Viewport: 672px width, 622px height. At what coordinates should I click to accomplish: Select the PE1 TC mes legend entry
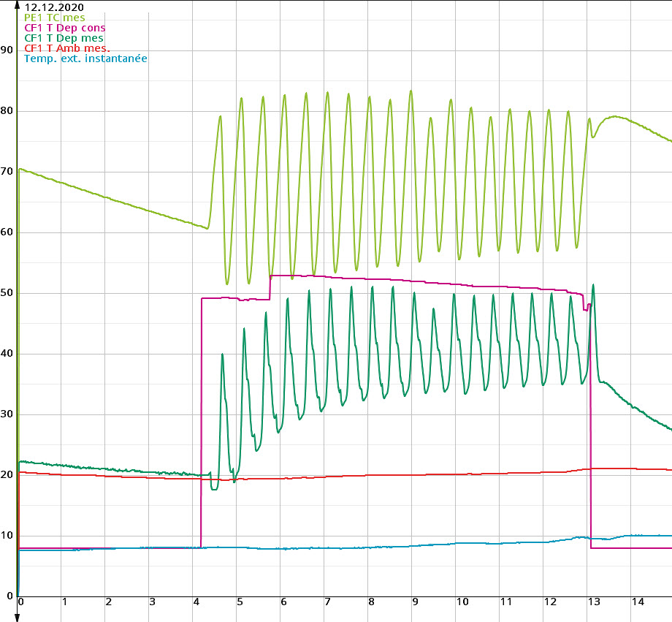coord(55,18)
